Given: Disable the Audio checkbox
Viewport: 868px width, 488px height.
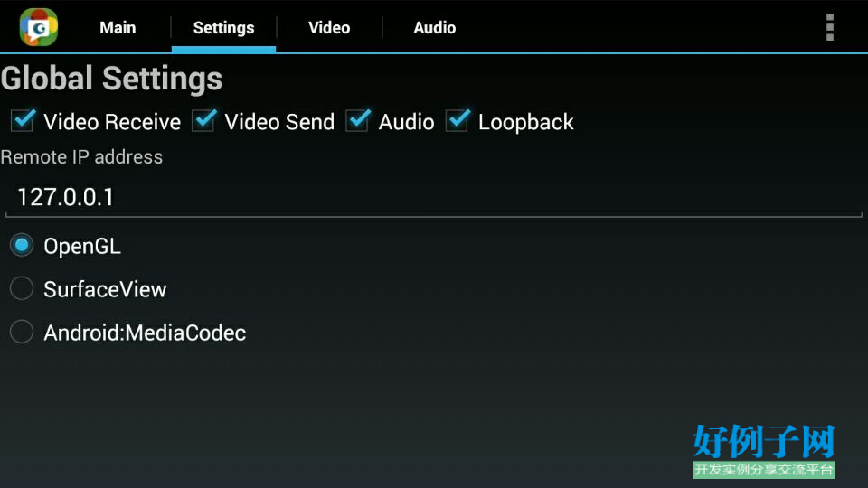Looking at the screenshot, I should pyautogui.click(x=358, y=120).
